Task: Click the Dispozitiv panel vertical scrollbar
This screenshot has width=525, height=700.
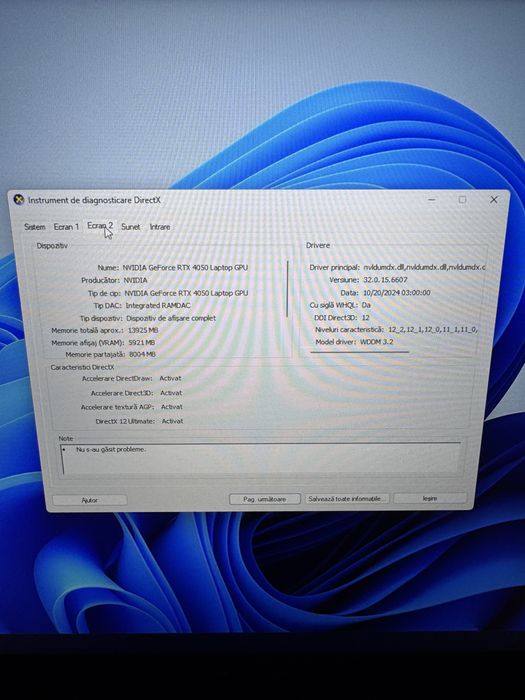Action: (288, 288)
